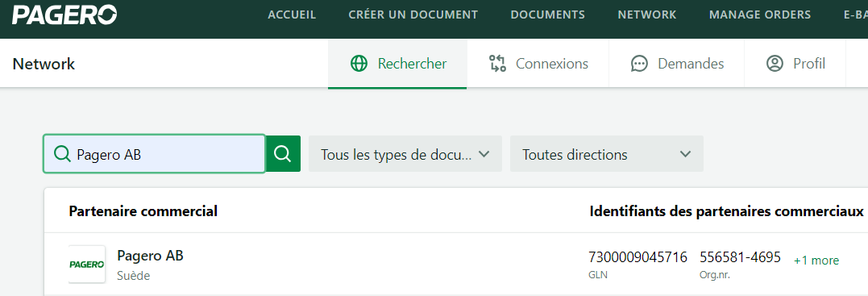Viewport: 868px width, 296px height.
Task: Go to DOCUMENTS menu
Action: coord(547,15)
